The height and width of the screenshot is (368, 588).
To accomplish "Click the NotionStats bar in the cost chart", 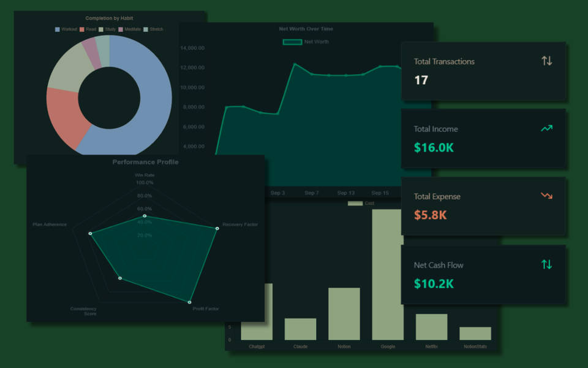I will click(x=475, y=334).
